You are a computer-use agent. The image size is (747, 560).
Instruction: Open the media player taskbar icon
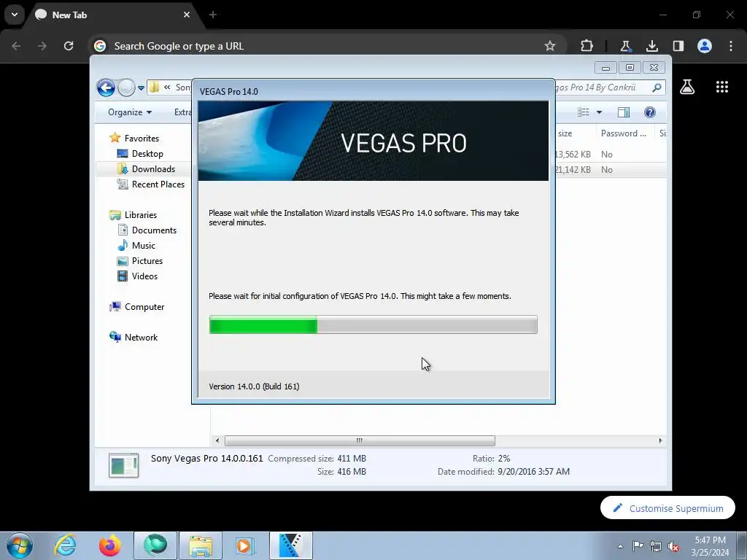click(x=245, y=545)
